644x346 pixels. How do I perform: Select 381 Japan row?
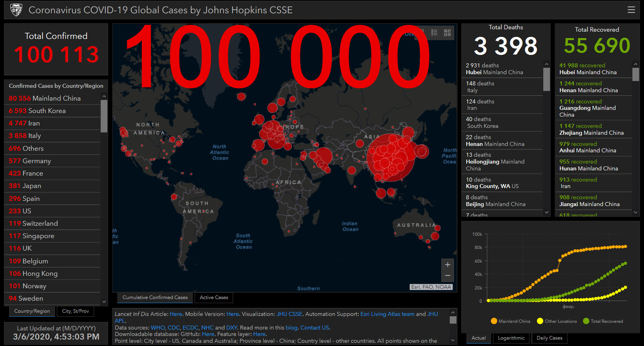pos(52,186)
